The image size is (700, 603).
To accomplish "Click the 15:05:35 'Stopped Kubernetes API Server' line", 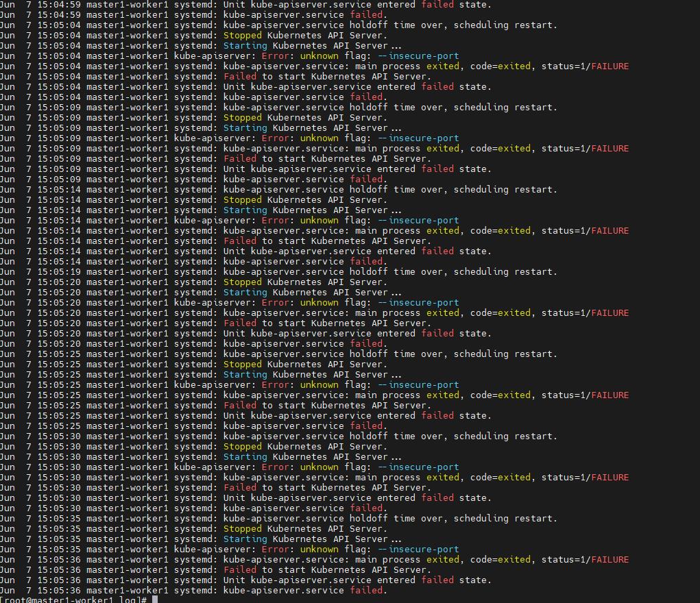I will point(193,528).
